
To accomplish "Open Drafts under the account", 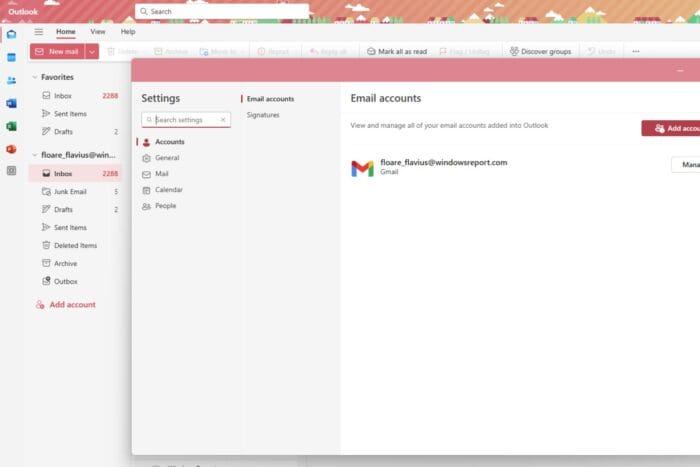I will click(75, 209).
